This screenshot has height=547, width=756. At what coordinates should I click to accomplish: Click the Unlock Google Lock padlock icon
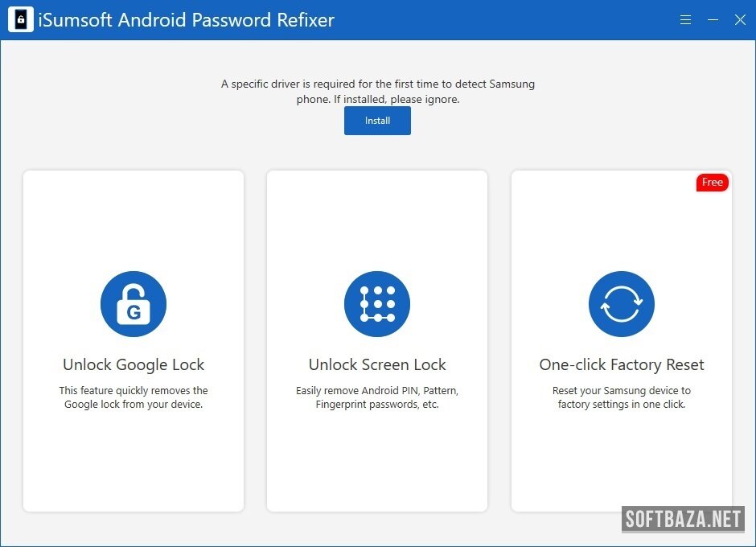click(x=134, y=304)
